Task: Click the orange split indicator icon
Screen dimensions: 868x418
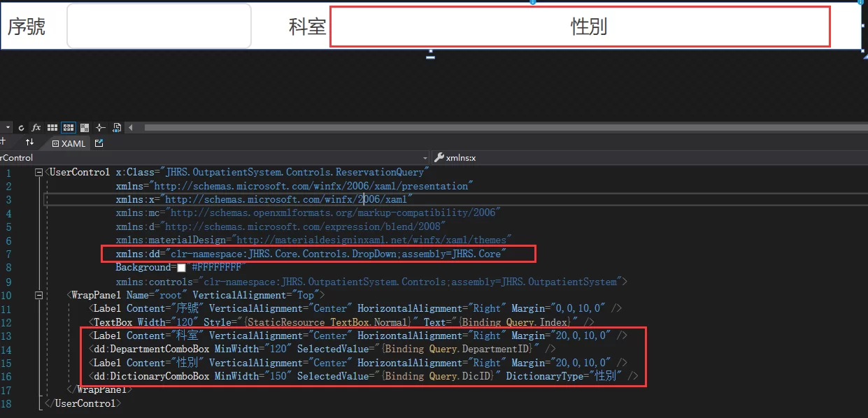Action: (x=3, y=140)
